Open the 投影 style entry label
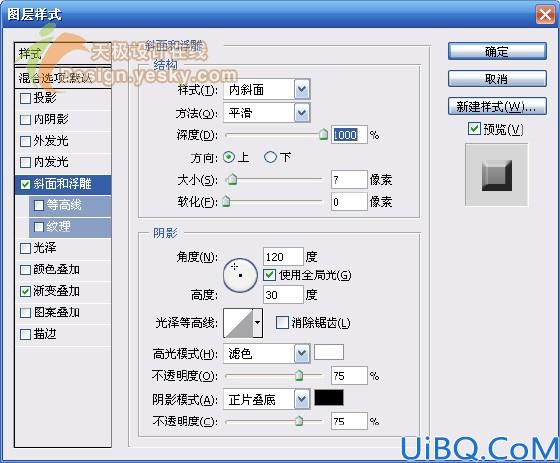Screen dimensions: 560x463 45,98
